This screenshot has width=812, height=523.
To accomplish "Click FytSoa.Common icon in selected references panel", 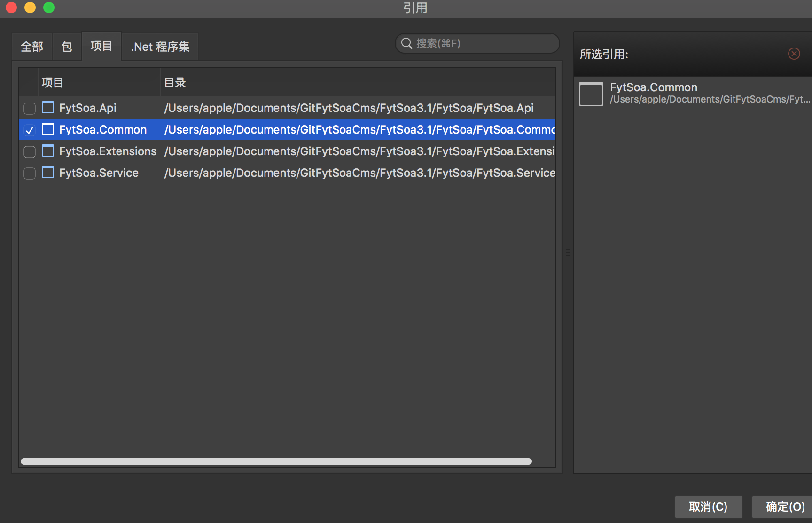I will click(x=591, y=94).
